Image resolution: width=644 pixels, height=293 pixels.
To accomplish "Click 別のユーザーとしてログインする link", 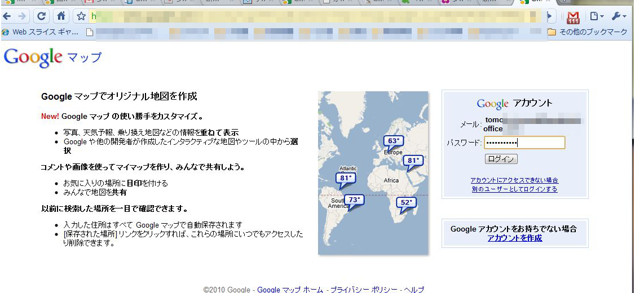I will pyautogui.click(x=515, y=189).
